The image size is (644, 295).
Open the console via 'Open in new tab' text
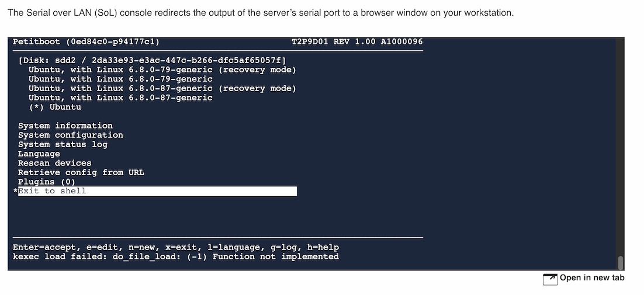pos(591,278)
